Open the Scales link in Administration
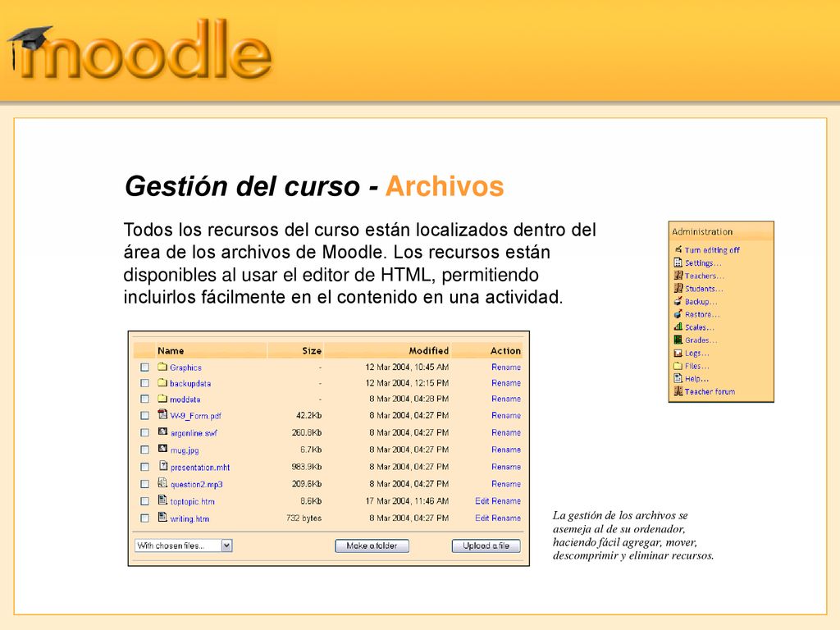 click(x=700, y=327)
